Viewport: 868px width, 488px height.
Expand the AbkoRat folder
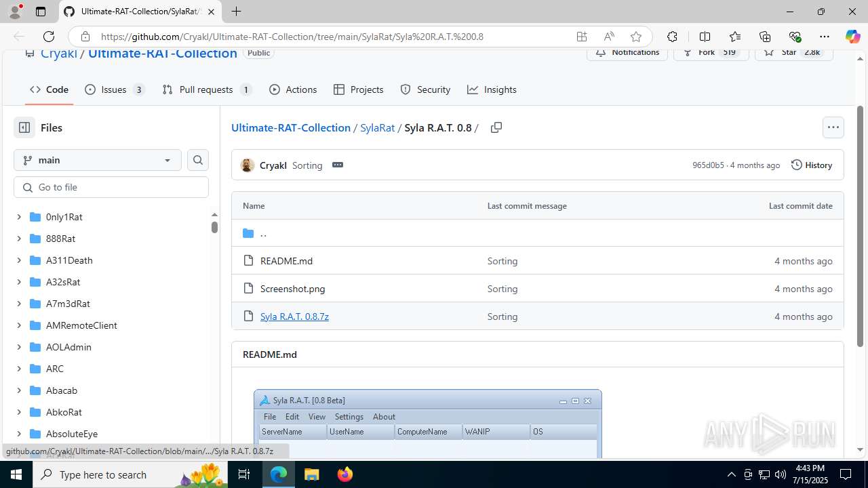(19, 412)
